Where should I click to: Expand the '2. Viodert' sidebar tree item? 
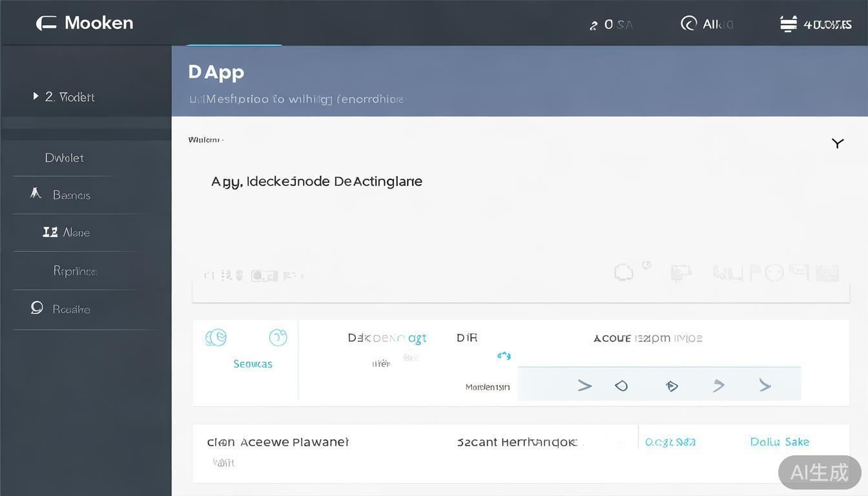[36, 97]
